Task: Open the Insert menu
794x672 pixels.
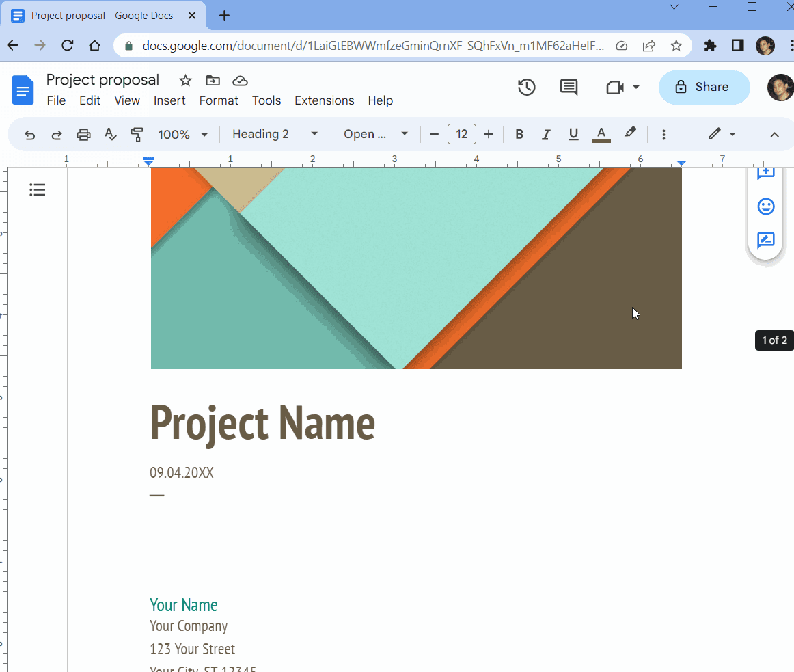Action: point(169,100)
